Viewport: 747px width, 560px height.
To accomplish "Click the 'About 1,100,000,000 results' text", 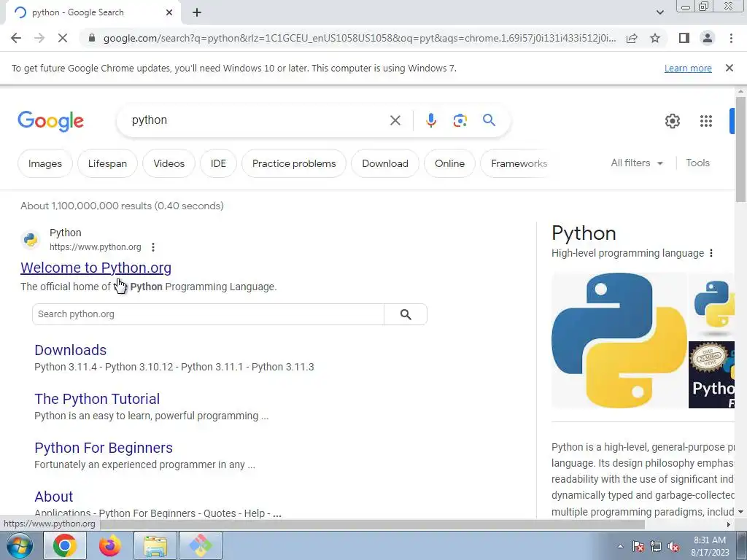I will 122,206.
